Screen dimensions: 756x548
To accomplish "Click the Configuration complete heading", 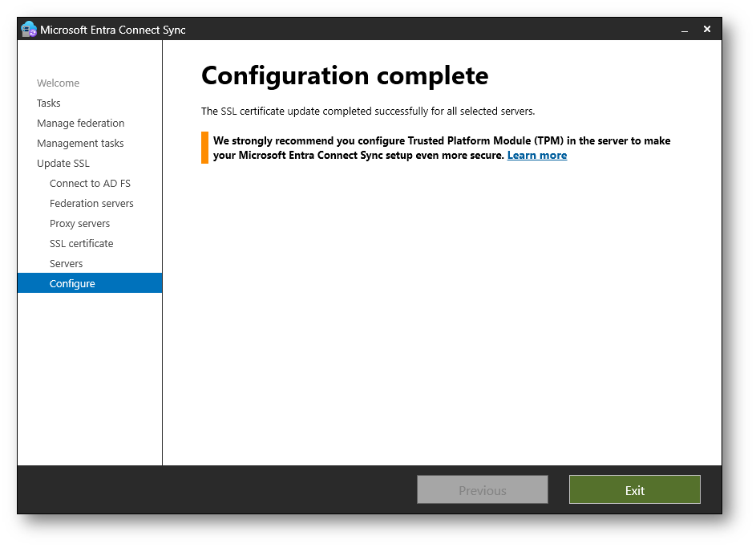I will click(345, 75).
